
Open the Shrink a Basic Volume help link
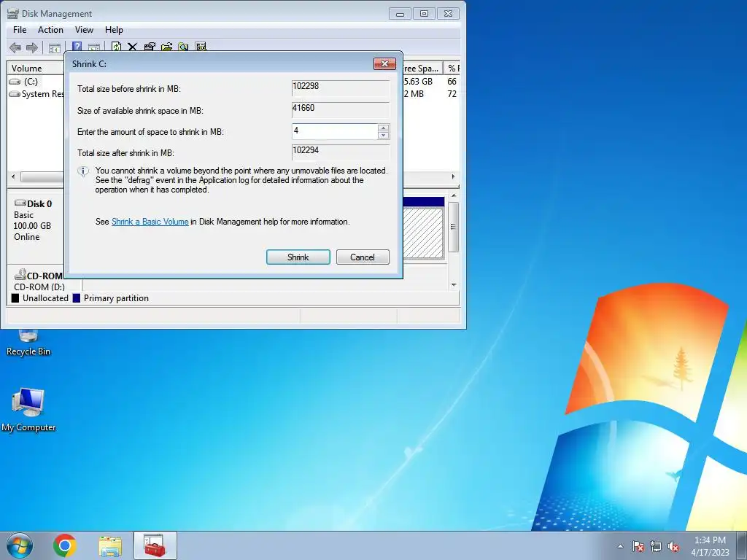point(150,222)
